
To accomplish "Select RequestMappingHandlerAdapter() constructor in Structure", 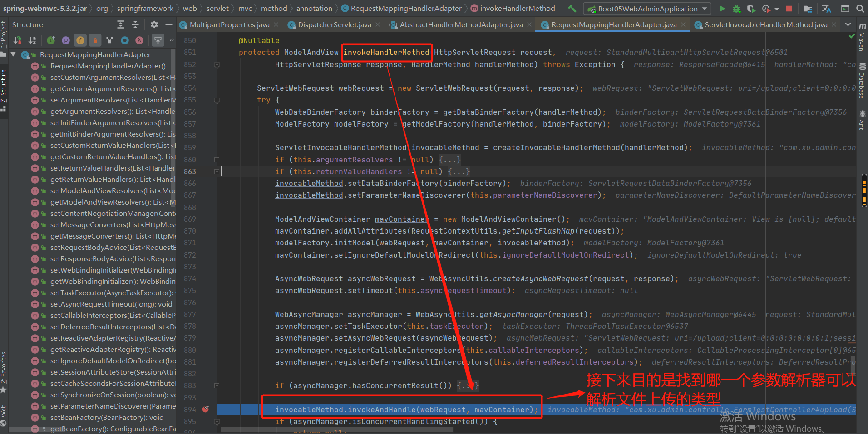I will point(108,66).
